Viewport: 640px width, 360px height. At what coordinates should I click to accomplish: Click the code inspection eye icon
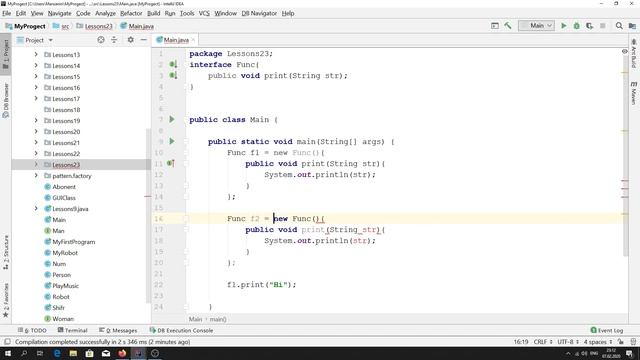pos(624,51)
